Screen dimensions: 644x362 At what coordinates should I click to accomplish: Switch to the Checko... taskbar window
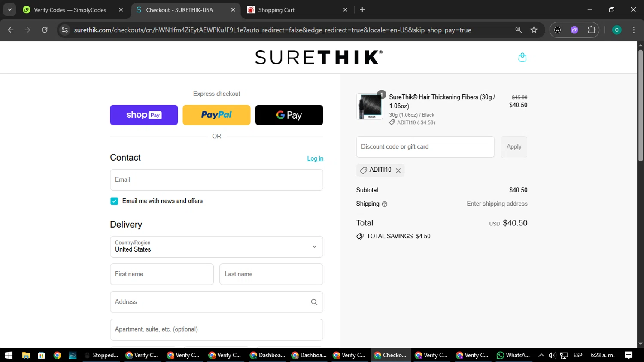tap(390, 355)
